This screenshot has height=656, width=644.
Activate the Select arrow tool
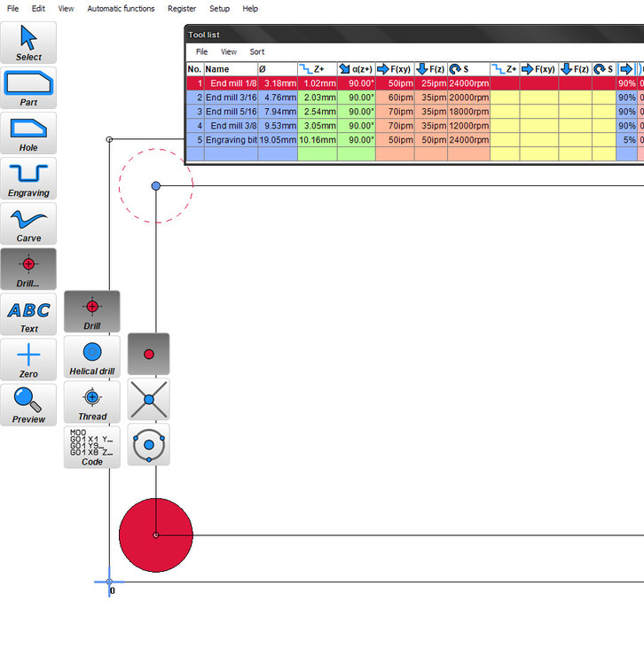[x=28, y=43]
